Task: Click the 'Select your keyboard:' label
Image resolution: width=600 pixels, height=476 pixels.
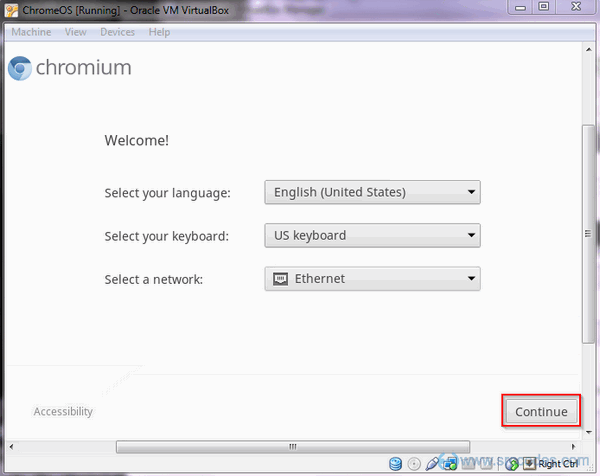Action: pyautogui.click(x=166, y=236)
